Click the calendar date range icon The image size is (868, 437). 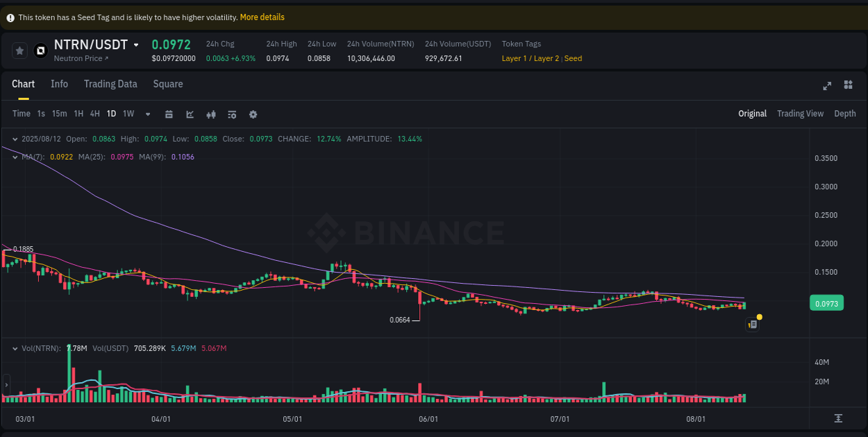[169, 114]
